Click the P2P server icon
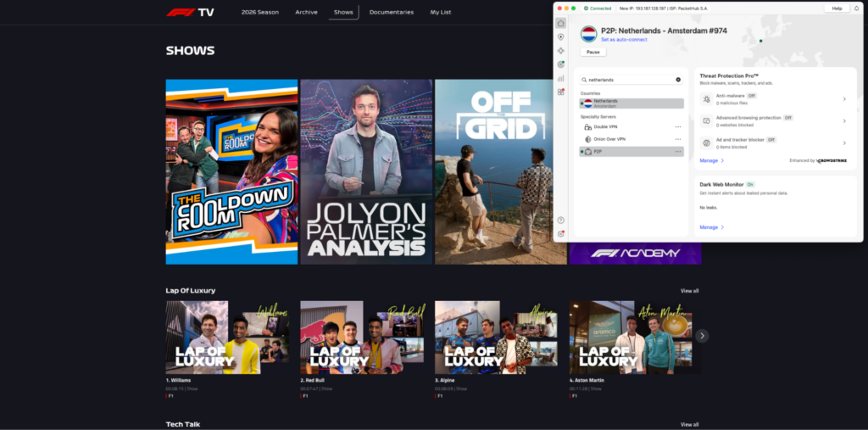Screen dimensions: 868x430 pos(588,151)
